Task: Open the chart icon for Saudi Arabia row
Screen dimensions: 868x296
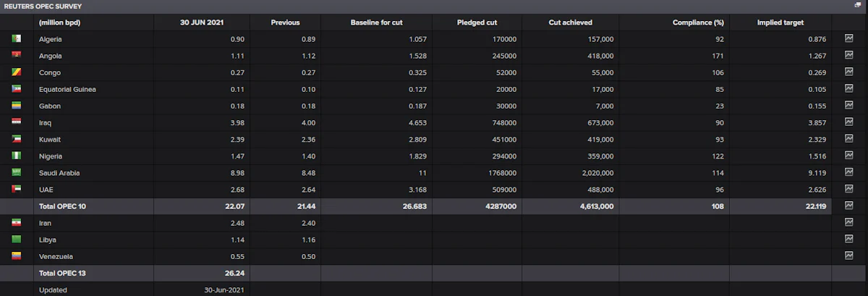Action: point(848,172)
